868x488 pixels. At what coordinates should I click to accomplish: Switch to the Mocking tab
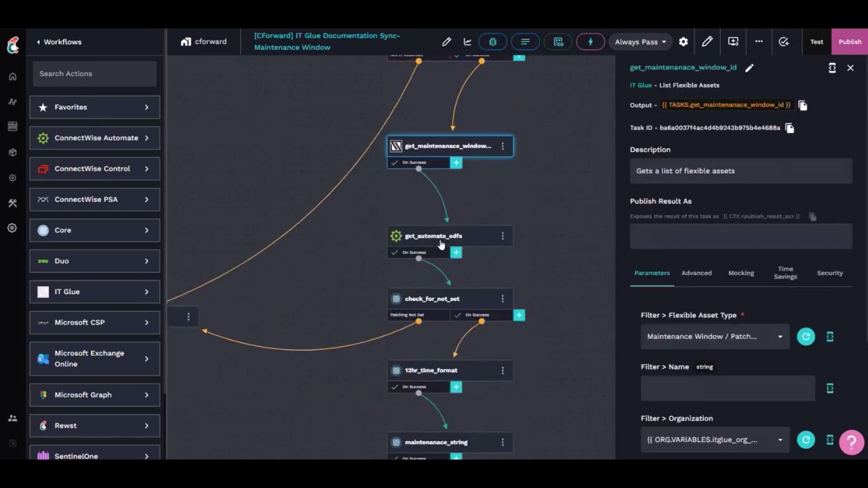click(x=741, y=273)
